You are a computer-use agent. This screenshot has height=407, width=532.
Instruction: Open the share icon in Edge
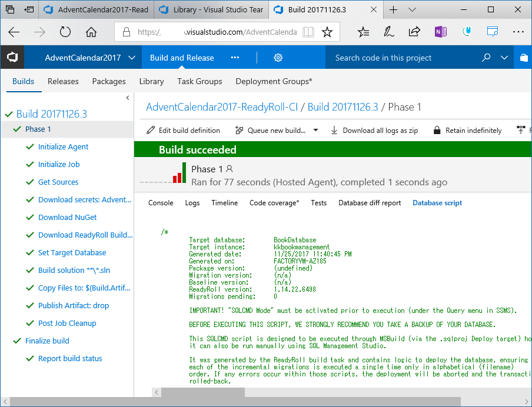(414, 32)
